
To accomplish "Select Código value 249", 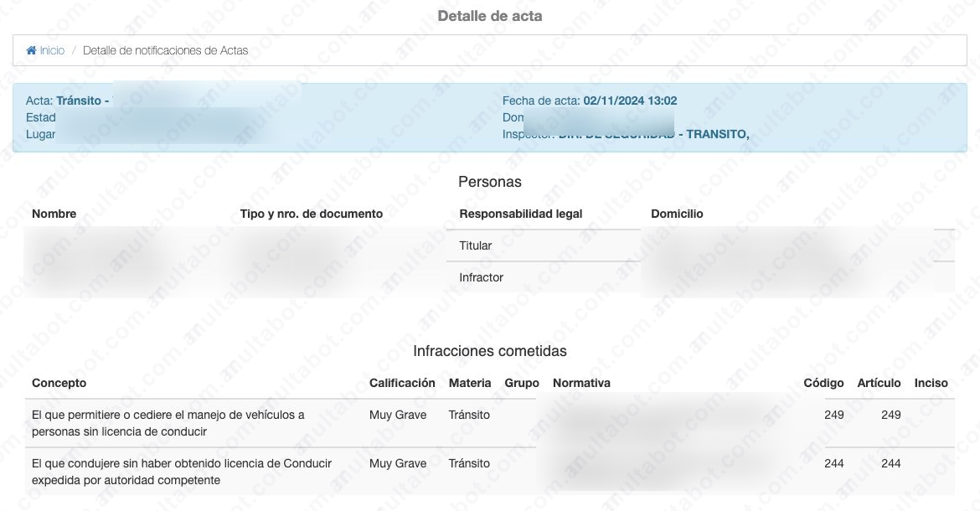I will tap(833, 415).
